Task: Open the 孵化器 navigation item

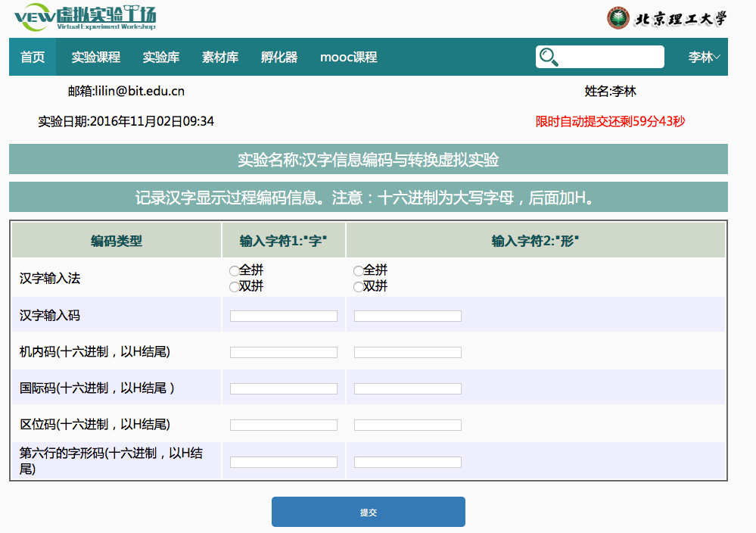Action: point(279,58)
